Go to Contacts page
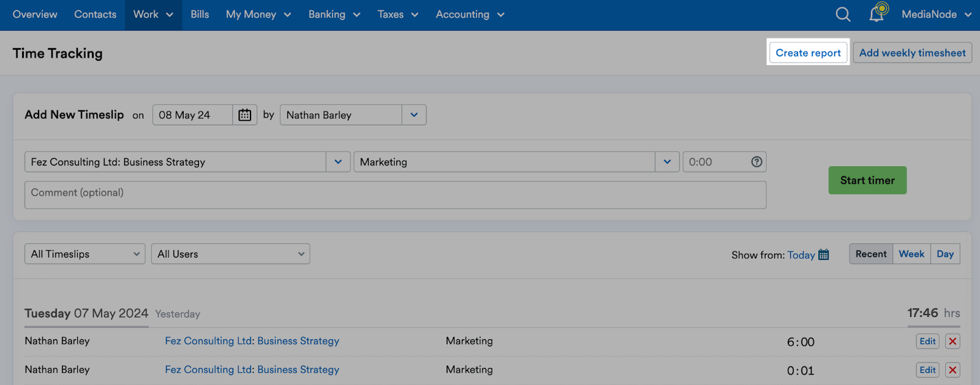Screen dimensions: 980x385 [95, 15]
